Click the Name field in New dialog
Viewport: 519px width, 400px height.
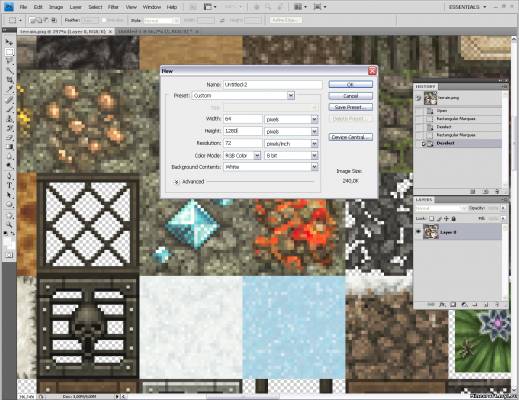pyautogui.click(x=272, y=85)
